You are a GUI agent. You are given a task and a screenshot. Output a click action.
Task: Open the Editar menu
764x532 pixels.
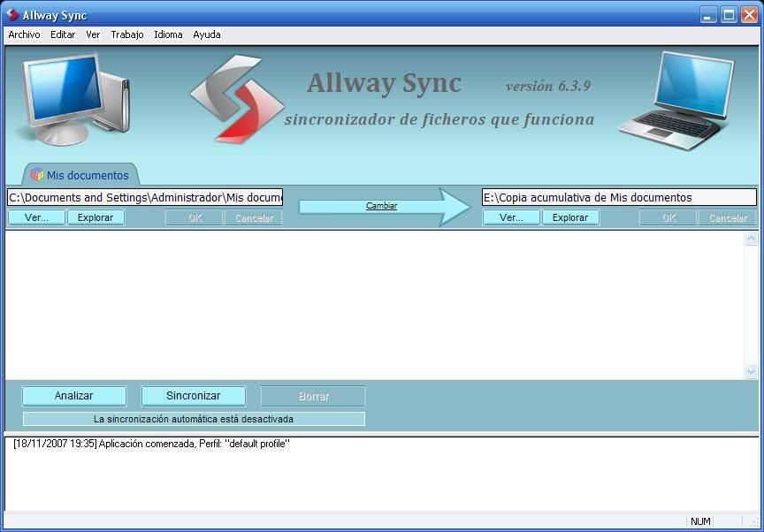point(63,34)
